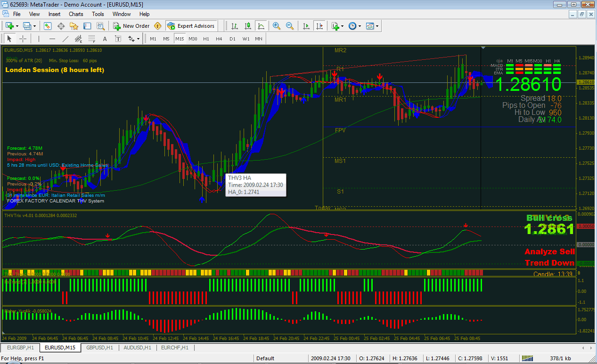
Task: Switch to the GBPUSD,H1 chart tab
Action: (99, 348)
